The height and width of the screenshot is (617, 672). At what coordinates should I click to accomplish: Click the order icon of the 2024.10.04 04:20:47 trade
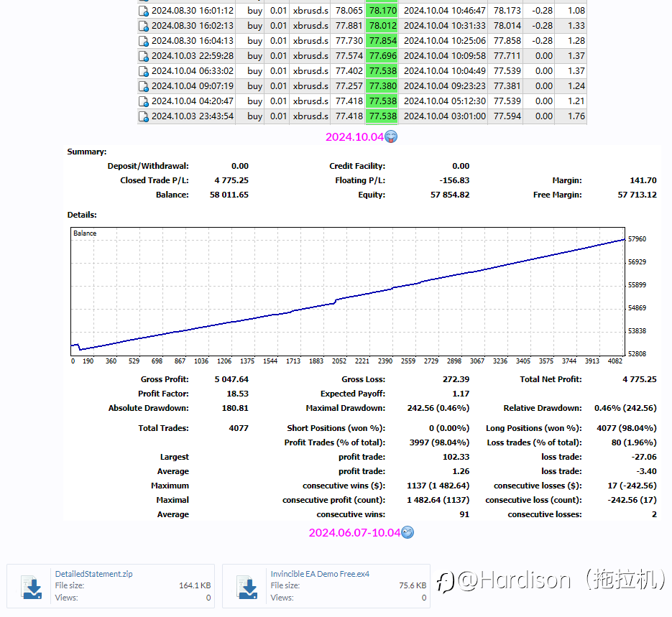click(x=144, y=101)
